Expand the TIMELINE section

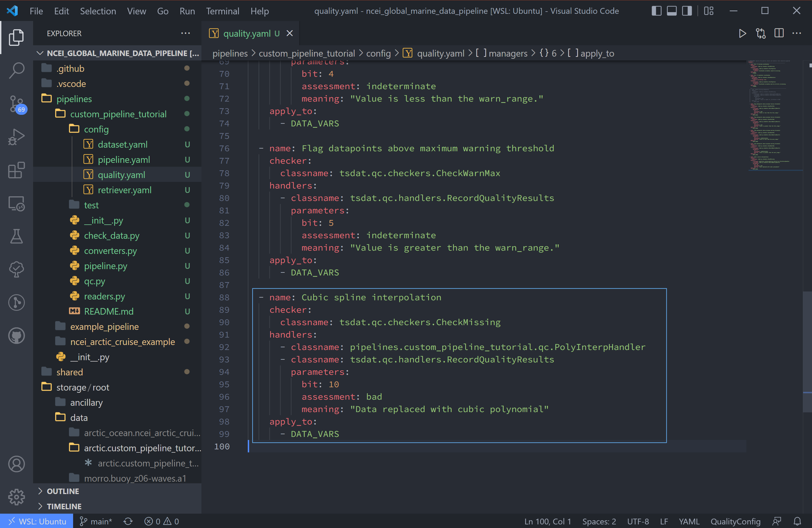coord(117,507)
